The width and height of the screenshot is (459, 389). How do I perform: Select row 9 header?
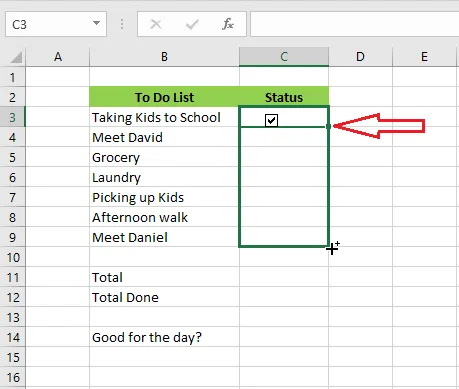tap(13, 237)
